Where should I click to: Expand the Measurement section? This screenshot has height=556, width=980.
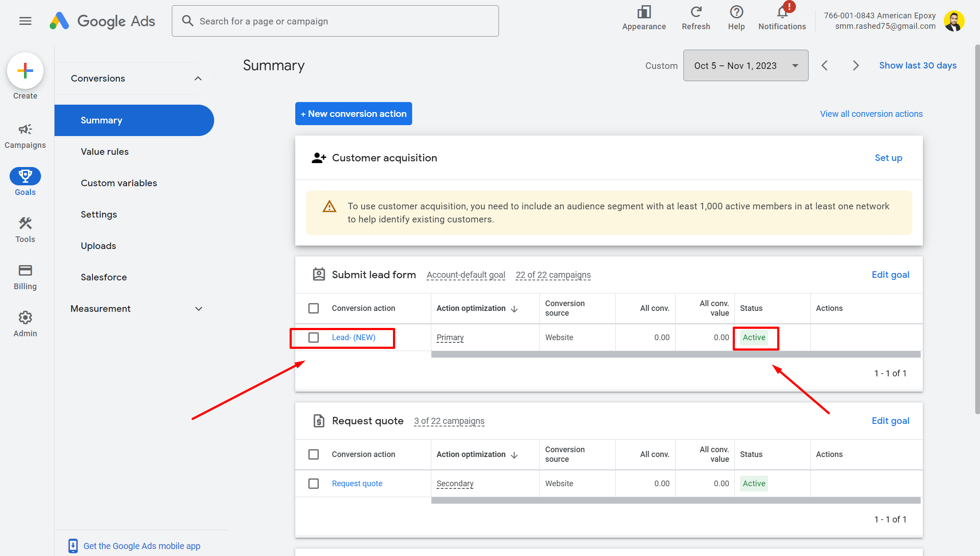click(198, 309)
